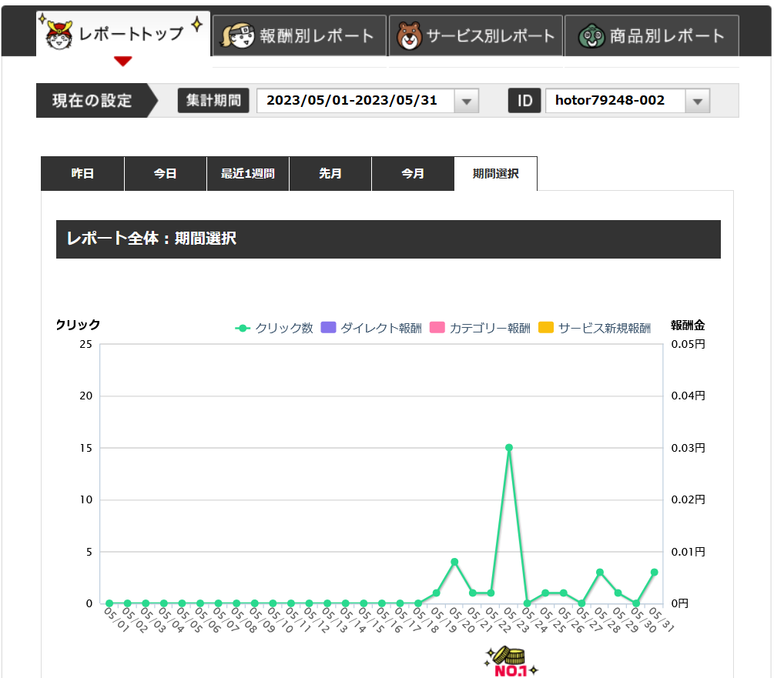Click the yellow サービス新規報酬 legend swatch
The width and height of the screenshot is (784, 678).
point(546,328)
